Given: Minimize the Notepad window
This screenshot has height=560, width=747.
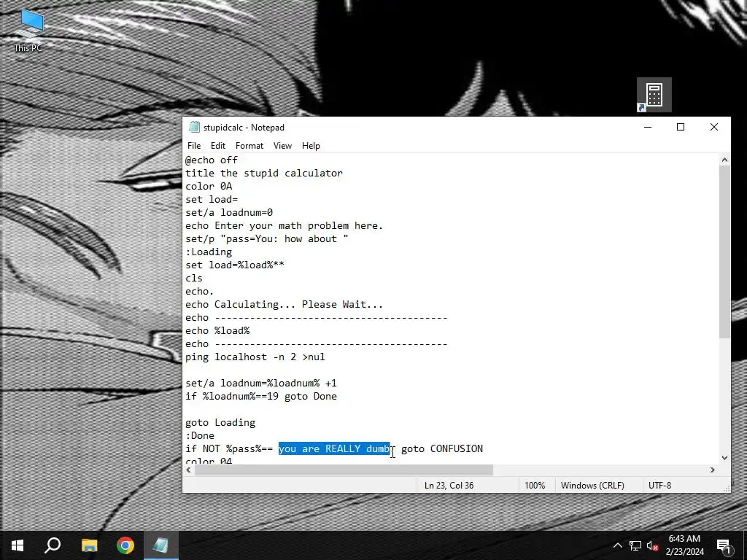Looking at the screenshot, I should tap(648, 127).
